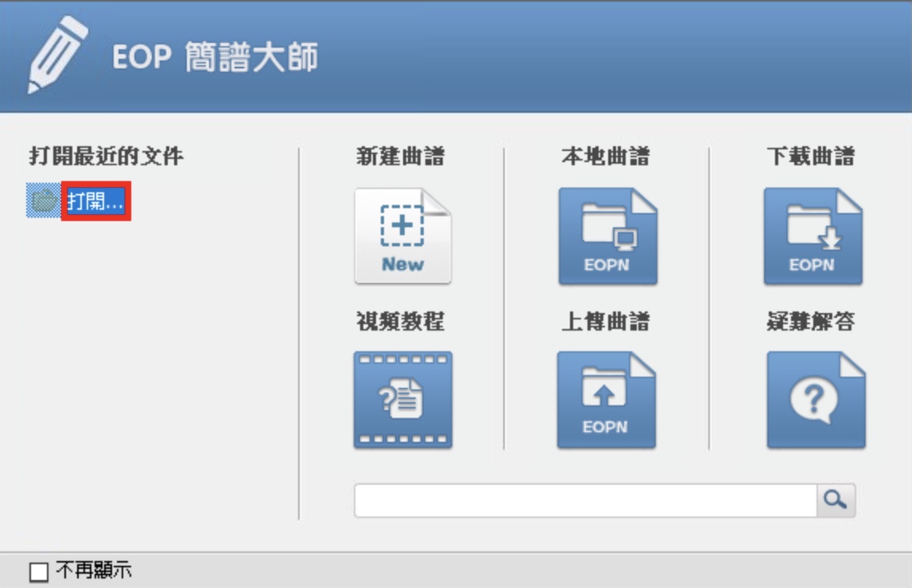Click the 本地曲譜 heading
This screenshot has width=919, height=588.
pyautogui.click(x=606, y=157)
